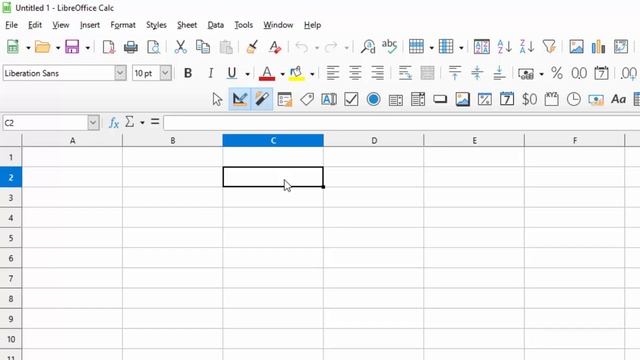Click the Format as Percent icon

point(556,73)
